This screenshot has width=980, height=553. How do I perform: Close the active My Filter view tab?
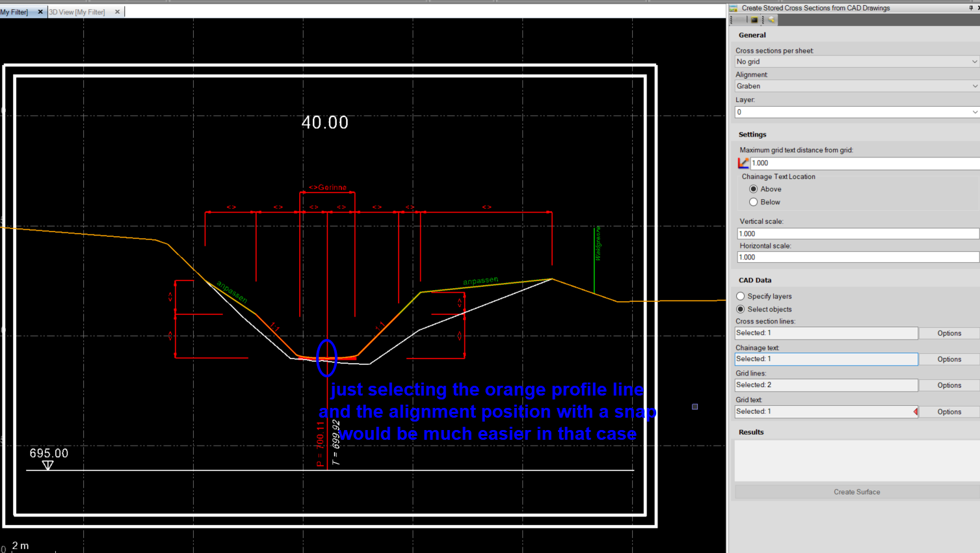[x=40, y=12]
